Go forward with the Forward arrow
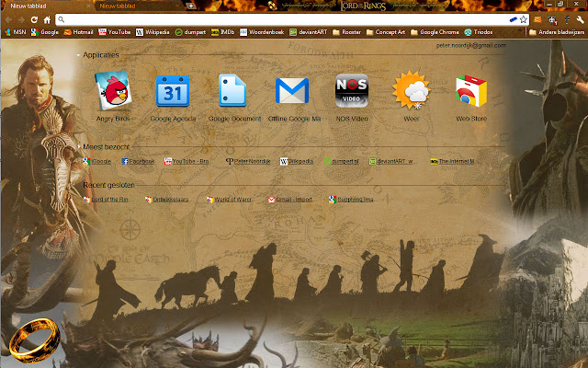This screenshot has height=368, width=588. [21, 20]
